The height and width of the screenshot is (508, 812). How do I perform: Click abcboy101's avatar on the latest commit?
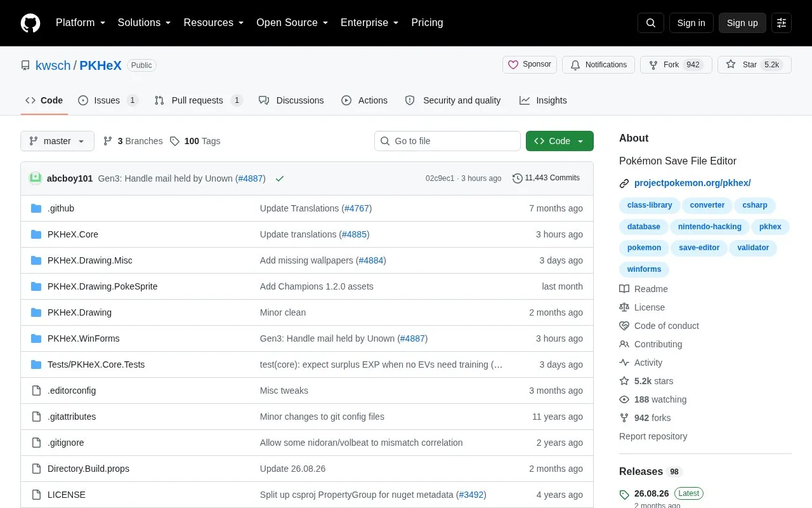tap(36, 178)
